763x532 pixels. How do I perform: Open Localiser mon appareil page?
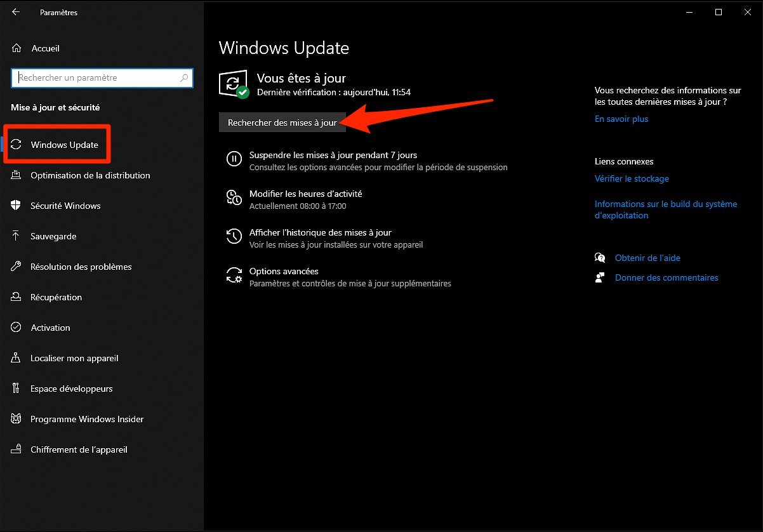[x=74, y=358]
